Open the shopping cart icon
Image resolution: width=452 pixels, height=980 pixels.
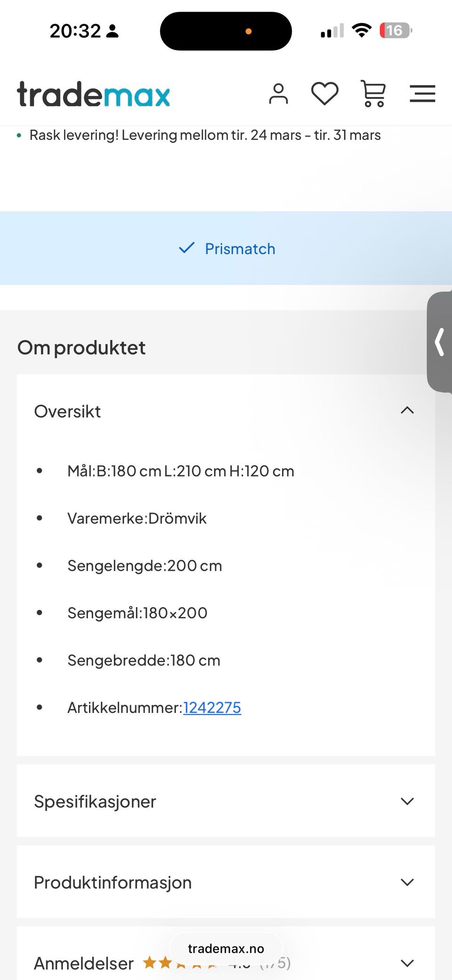point(373,94)
